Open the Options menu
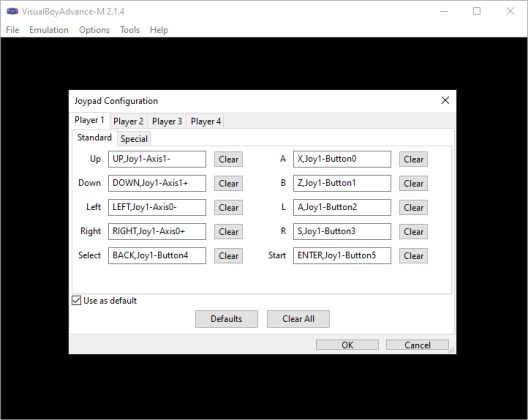Screen dimensions: 528x420 point(94,30)
